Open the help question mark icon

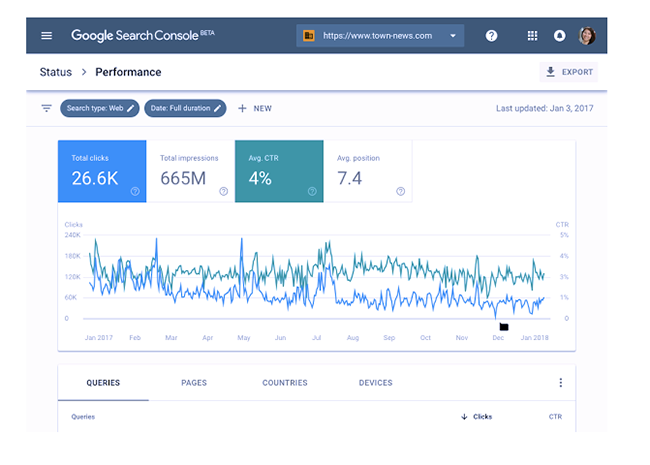pyautogui.click(x=491, y=36)
